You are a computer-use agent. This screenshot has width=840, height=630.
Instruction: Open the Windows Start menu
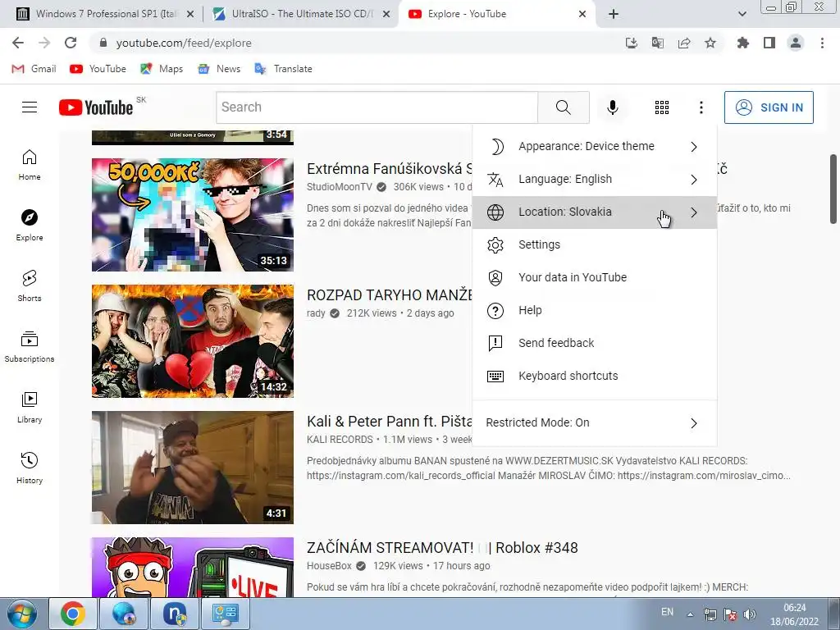[x=21, y=614]
